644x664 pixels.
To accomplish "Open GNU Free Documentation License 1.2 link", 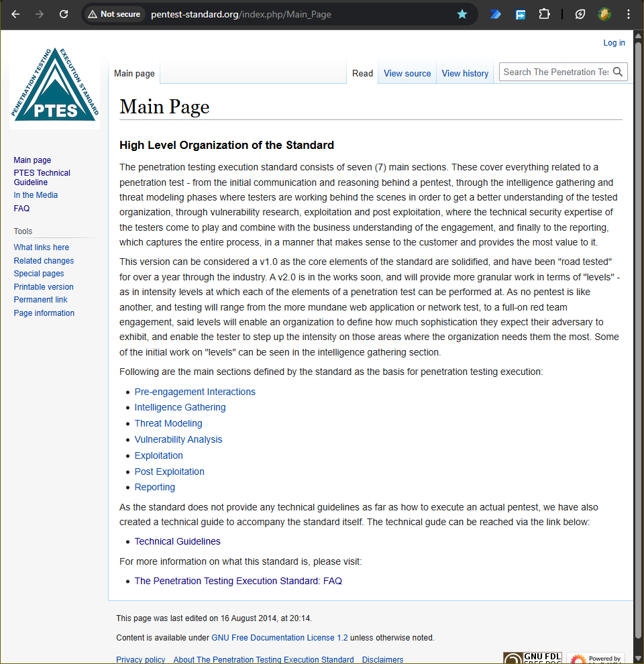I will coord(279,637).
